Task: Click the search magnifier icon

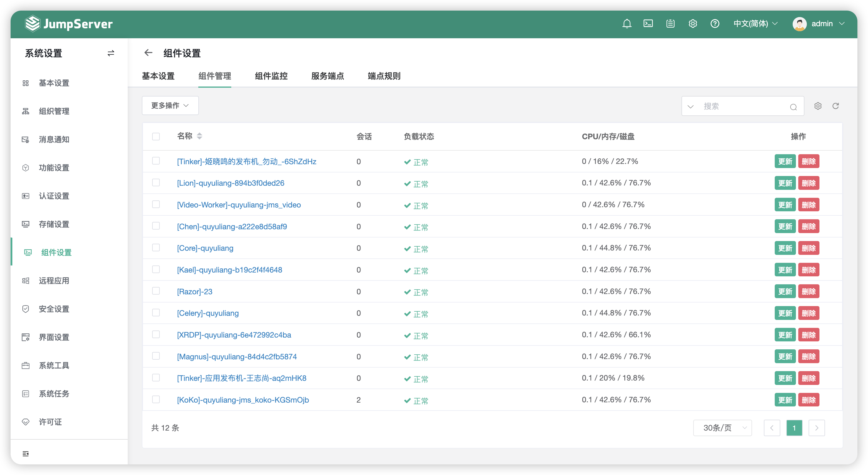Action: pos(793,107)
